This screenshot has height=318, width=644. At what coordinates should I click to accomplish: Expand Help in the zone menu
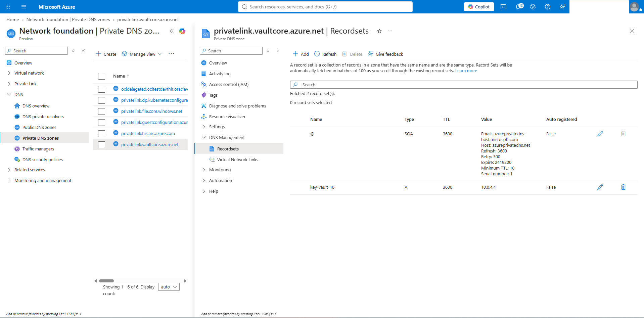(x=204, y=191)
